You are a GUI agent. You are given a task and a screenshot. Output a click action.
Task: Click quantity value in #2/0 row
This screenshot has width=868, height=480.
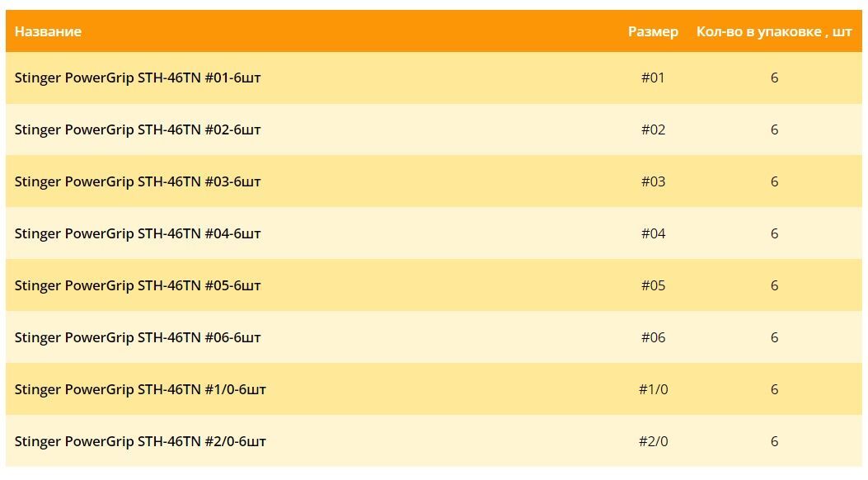click(x=775, y=442)
